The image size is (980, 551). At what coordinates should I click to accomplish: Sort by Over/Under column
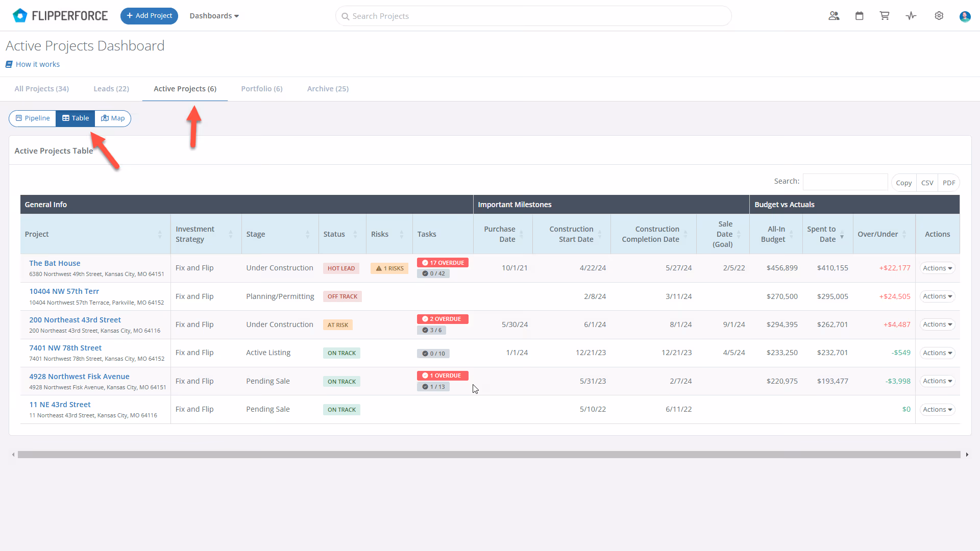coord(885,234)
